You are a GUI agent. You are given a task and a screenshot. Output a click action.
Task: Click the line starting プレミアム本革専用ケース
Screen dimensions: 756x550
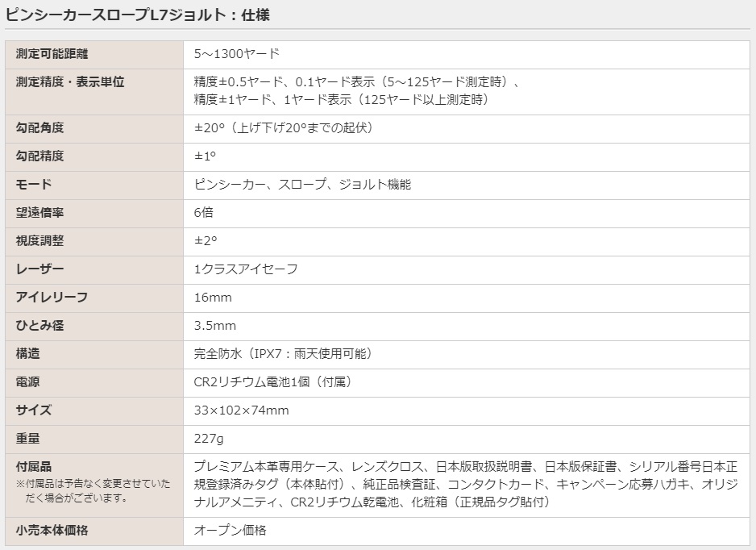[x=466, y=466]
